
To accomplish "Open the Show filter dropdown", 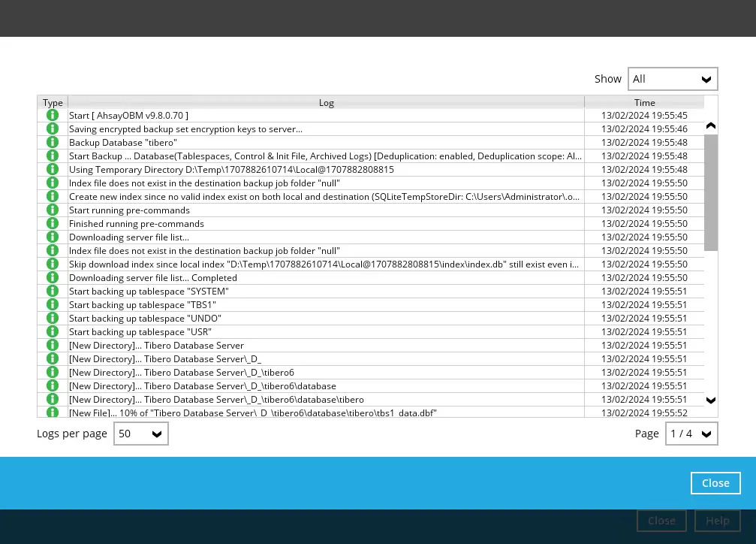I will click(672, 78).
